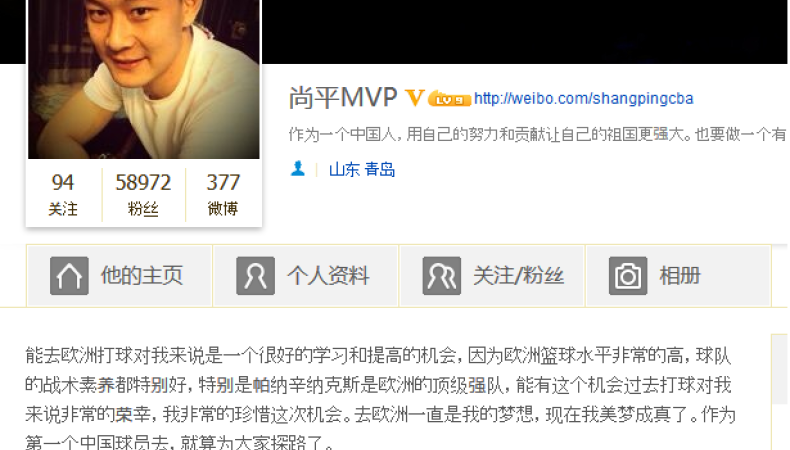Click the username 尚平MVP
790x450 pixels.
343,98
